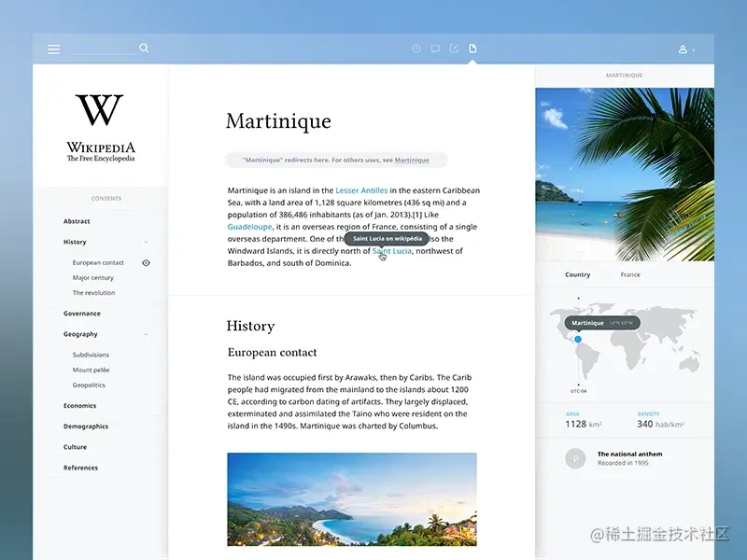Select the edit article pencil icon

(455, 49)
